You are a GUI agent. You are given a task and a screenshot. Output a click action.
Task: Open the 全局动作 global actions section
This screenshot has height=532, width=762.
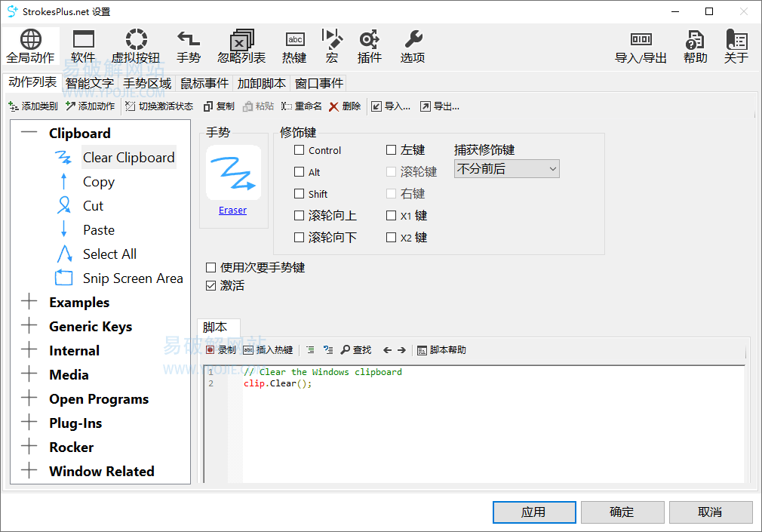pyautogui.click(x=30, y=47)
